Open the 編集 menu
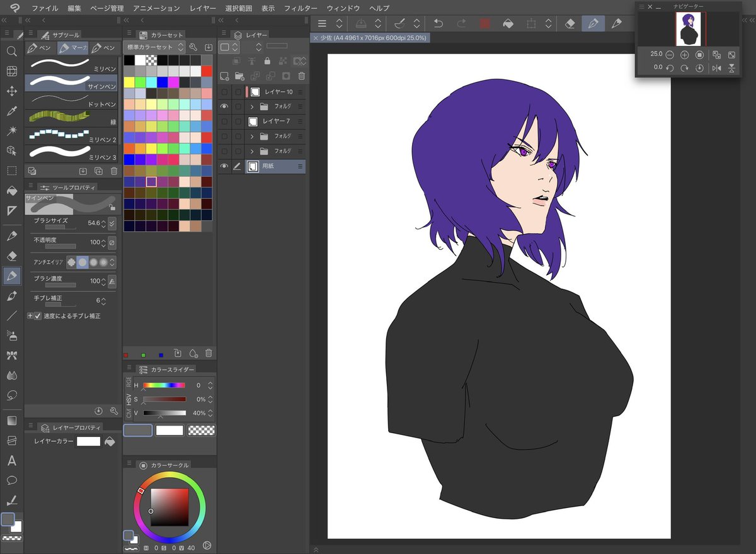 [x=74, y=8]
